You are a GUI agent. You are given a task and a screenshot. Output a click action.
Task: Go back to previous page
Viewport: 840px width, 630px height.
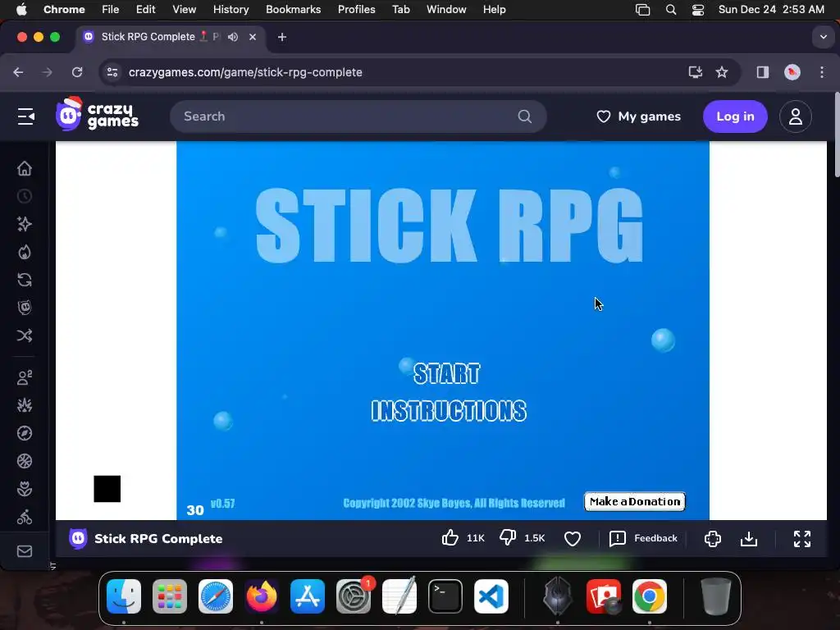tap(18, 72)
